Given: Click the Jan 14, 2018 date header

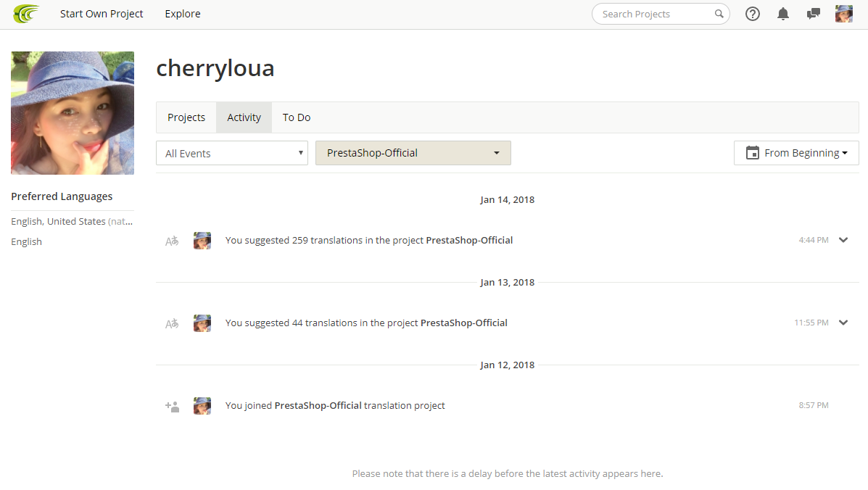Looking at the screenshot, I should [507, 199].
